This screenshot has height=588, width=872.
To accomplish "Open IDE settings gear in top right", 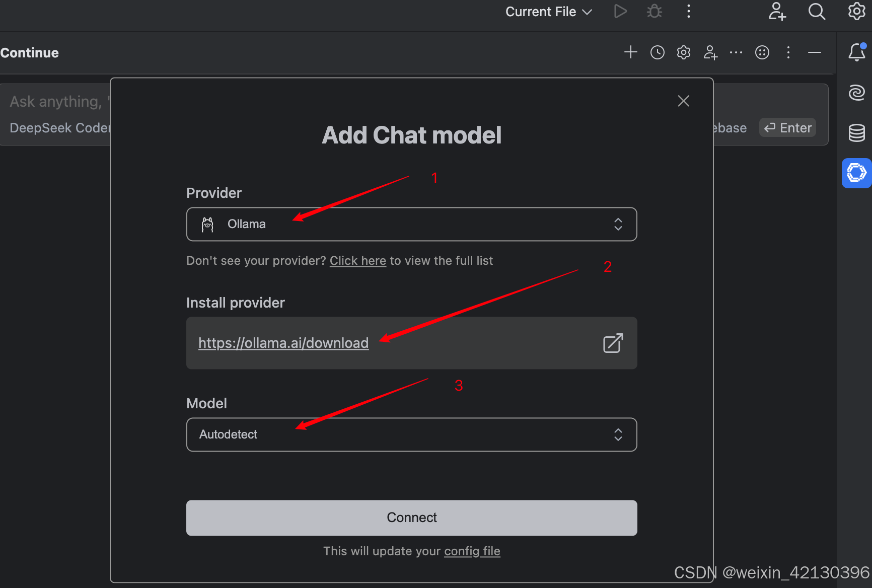I will point(856,11).
